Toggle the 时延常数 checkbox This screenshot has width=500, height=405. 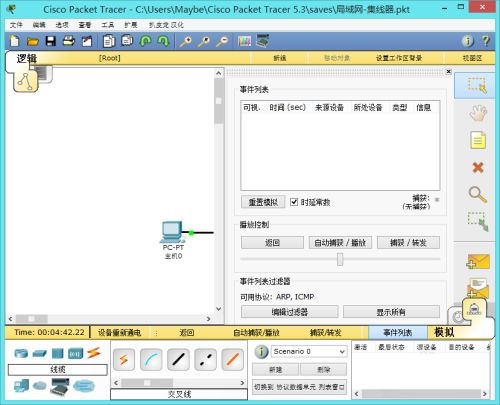(x=294, y=202)
